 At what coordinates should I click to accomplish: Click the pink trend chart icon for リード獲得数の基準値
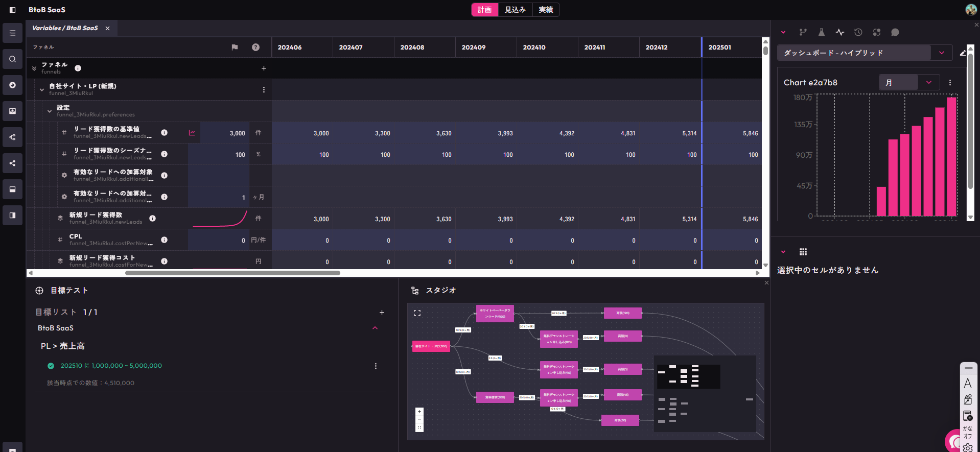(192, 132)
